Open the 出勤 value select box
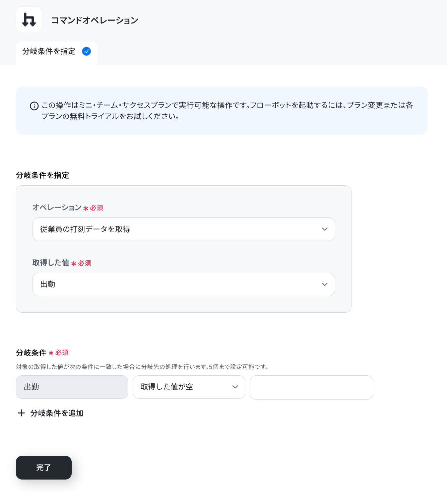Viewport: 447px width, 504px height. coord(184,285)
